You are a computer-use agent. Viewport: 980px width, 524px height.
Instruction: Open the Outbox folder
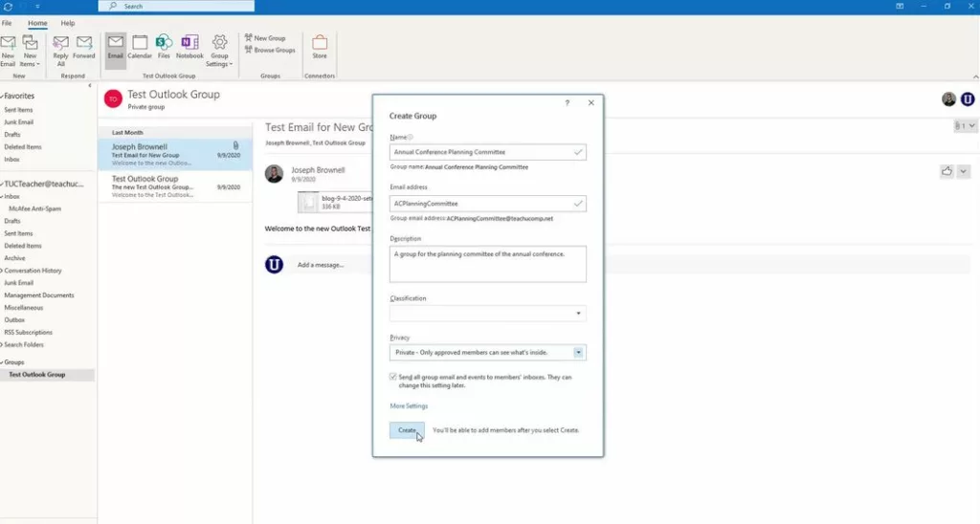pyautogui.click(x=14, y=319)
